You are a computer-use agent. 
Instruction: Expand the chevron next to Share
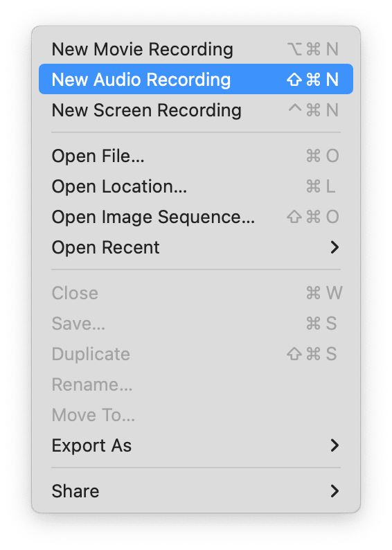pyautogui.click(x=335, y=491)
